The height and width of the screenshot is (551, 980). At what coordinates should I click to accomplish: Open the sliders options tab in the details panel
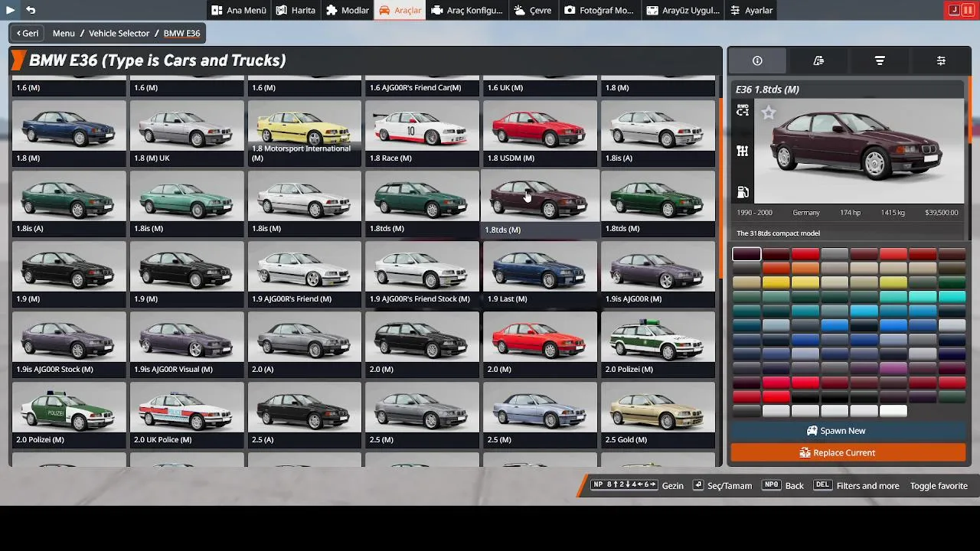(x=941, y=60)
